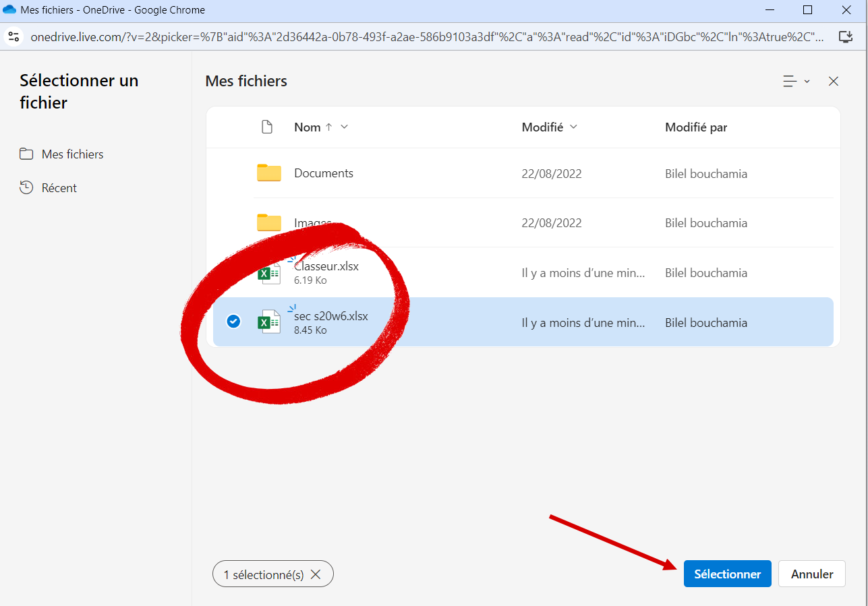The image size is (868, 606).
Task: Click the file type column header icon
Action: [x=267, y=127]
